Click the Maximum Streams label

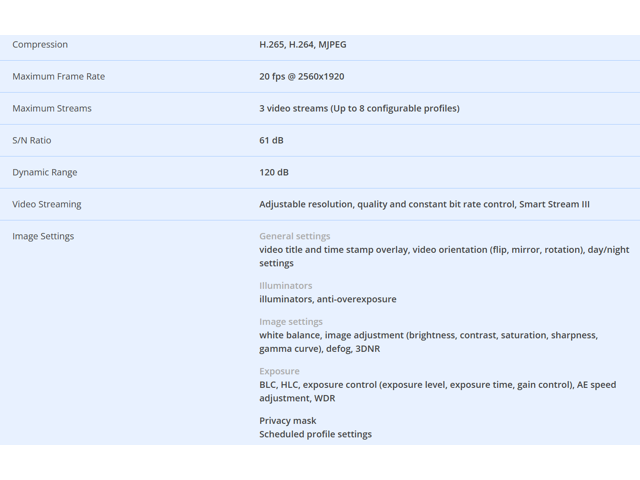coord(52,109)
